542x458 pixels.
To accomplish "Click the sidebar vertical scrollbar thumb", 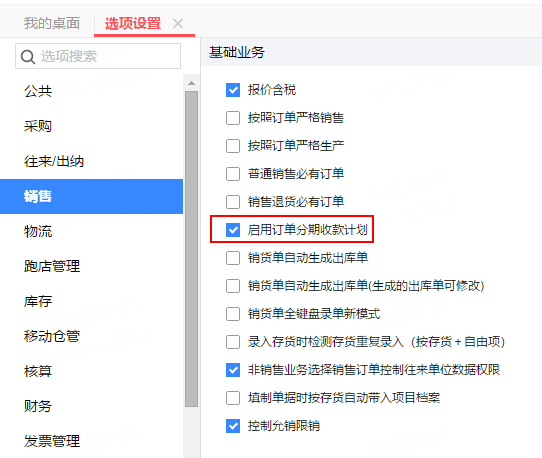I will click(191, 249).
